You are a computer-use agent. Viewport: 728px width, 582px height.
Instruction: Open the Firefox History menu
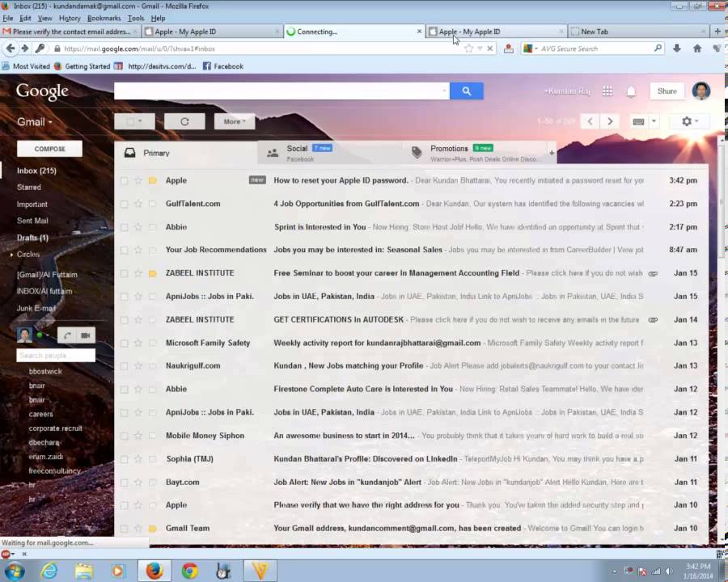pos(70,18)
